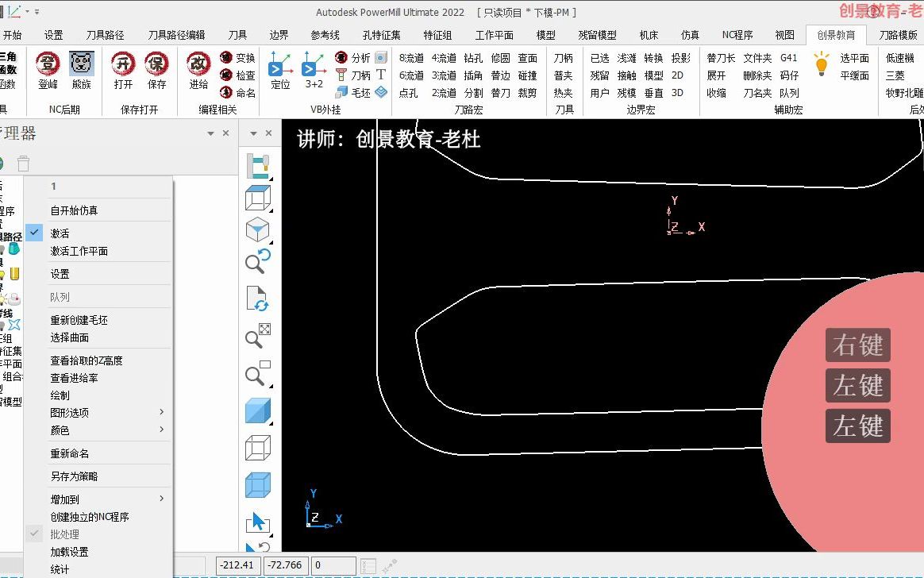Screen dimensions: 924x578
Task: Switch to the NC程序 ribbon tab
Action: coord(737,35)
